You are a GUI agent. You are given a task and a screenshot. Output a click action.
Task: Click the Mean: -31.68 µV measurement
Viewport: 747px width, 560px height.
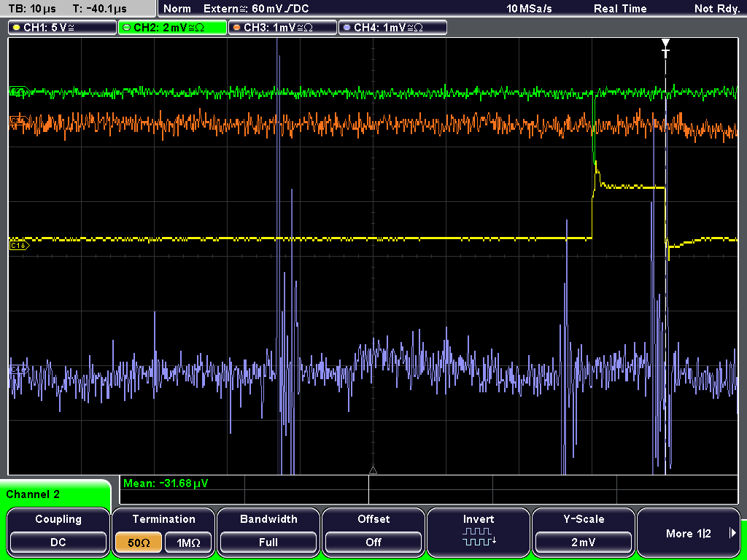pos(166,483)
